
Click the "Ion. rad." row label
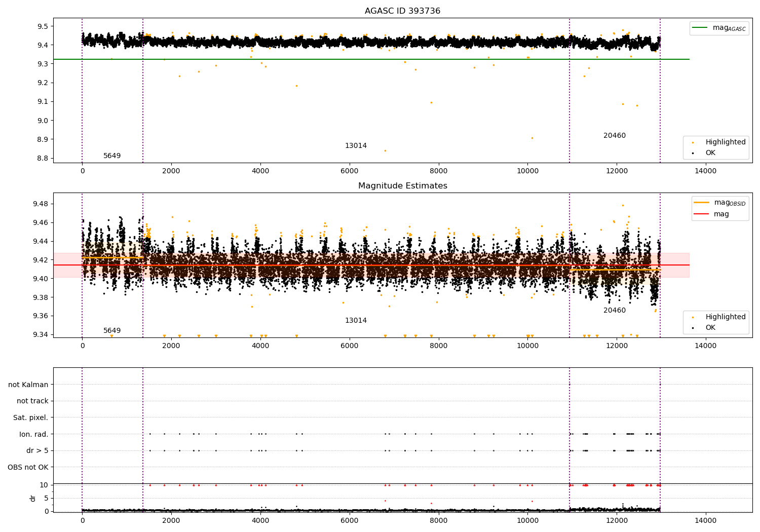tap(34, 435)
